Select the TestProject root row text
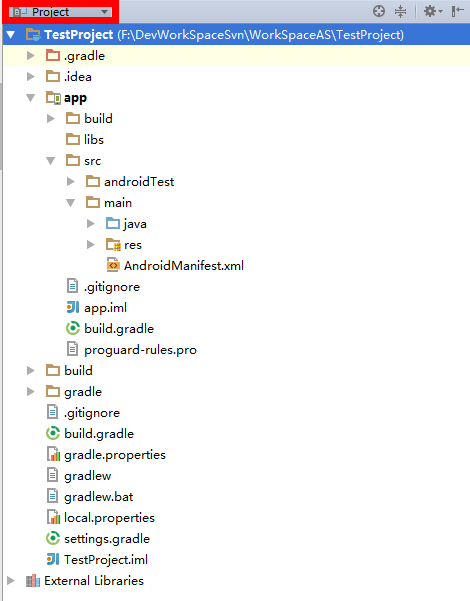The image size is (470, 601). click(224, 35)
